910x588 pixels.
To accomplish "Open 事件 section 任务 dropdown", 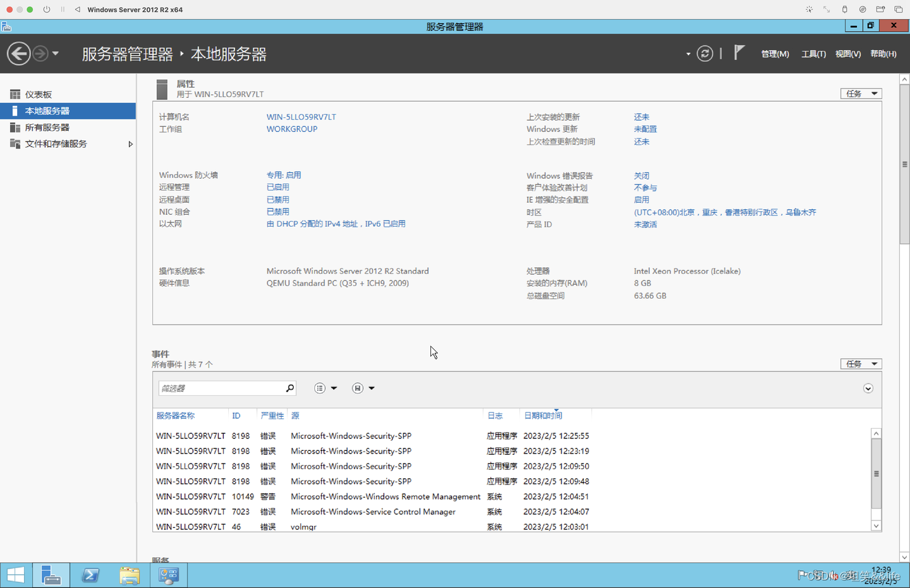I will (861, 364).
